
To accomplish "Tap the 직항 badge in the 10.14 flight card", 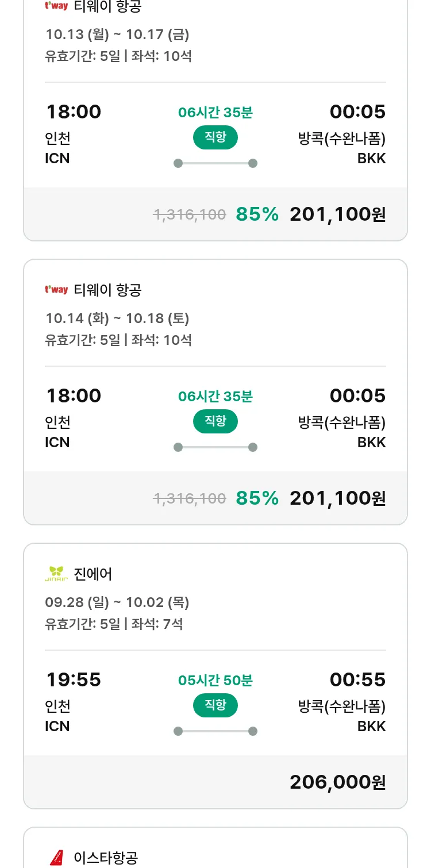I will [215, 421].
